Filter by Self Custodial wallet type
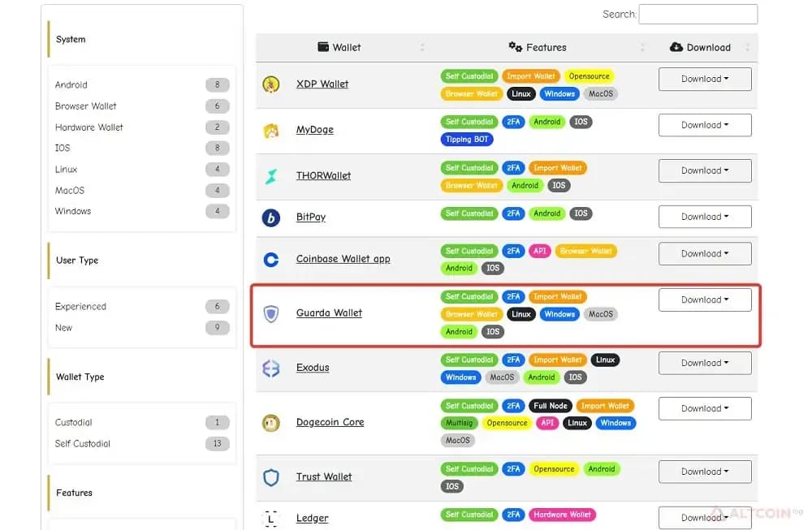 pyautogui.click(x=141, y=444)
